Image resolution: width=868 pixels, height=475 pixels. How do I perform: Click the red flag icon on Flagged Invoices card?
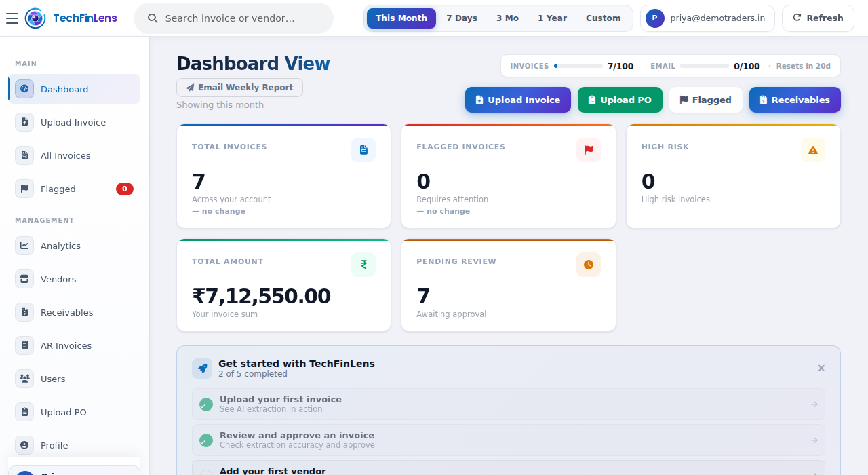click(589, 150)
